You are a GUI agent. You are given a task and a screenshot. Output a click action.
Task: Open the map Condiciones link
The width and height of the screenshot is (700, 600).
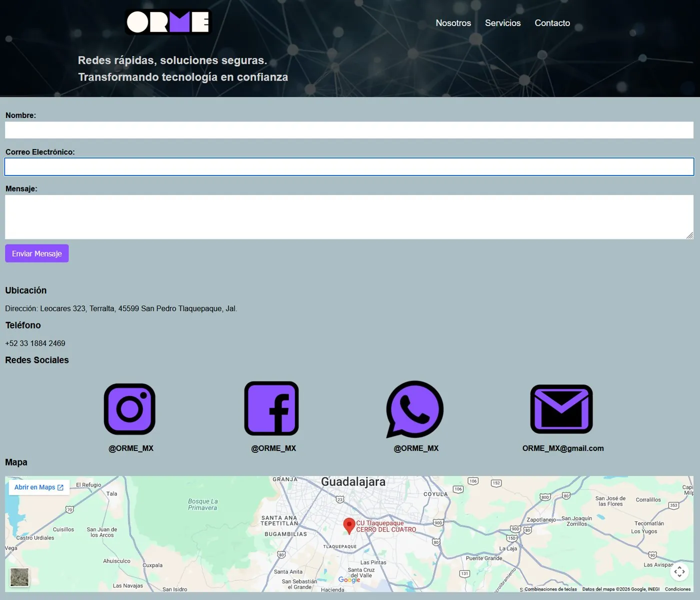coord(678,589)
